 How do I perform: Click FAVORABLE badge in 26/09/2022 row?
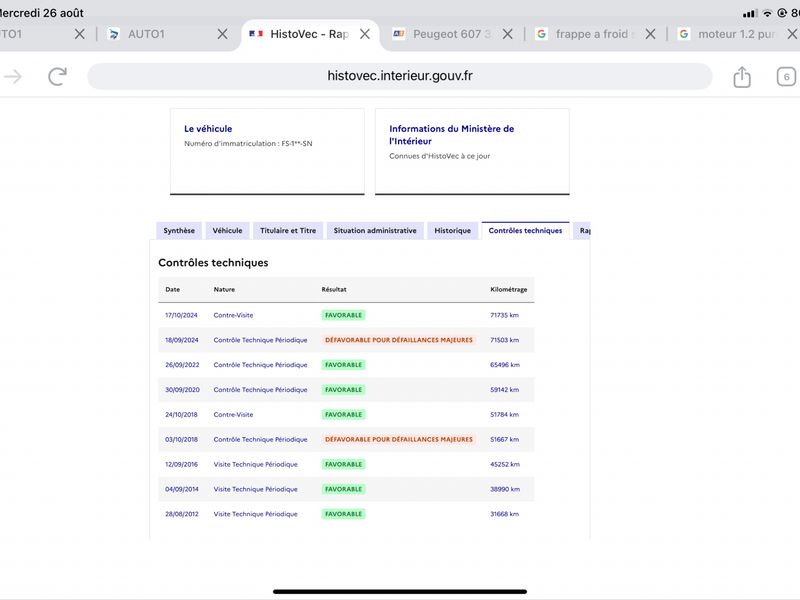pyautogui.click(x=343, y=365)
